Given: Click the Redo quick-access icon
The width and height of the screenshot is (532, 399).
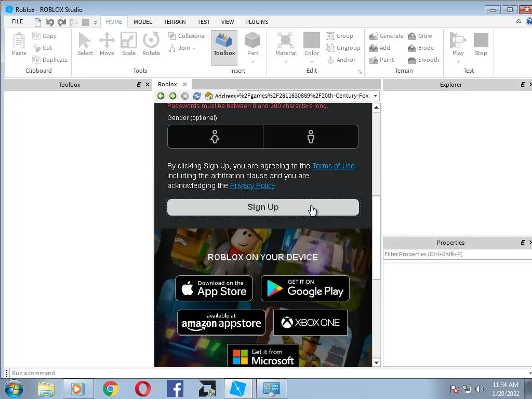Looking at the screenshot, I should point(61,22).
